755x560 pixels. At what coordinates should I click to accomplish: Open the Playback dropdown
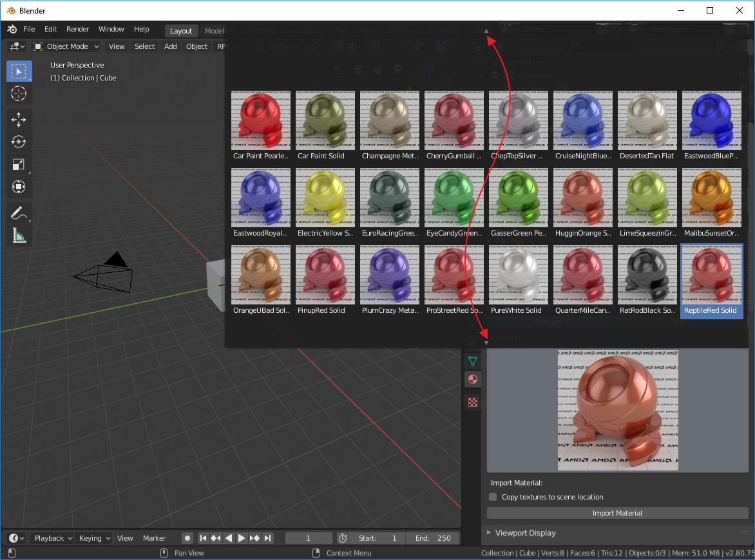(52, 538)
